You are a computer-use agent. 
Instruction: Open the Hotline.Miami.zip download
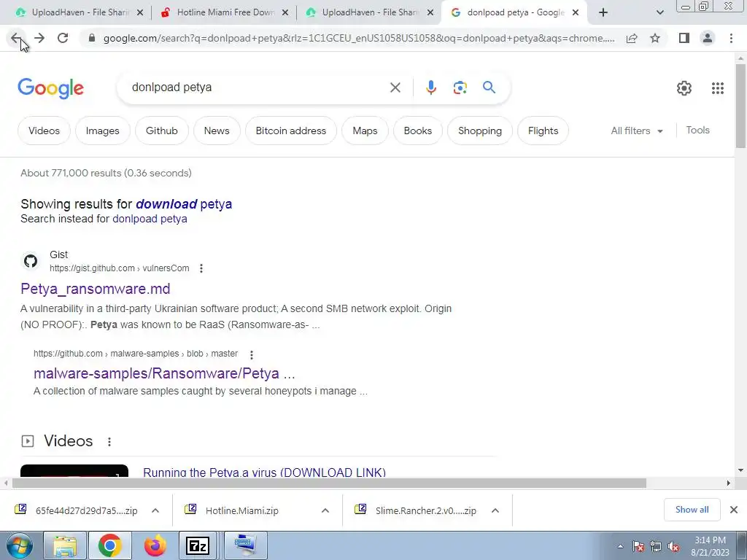242,510
